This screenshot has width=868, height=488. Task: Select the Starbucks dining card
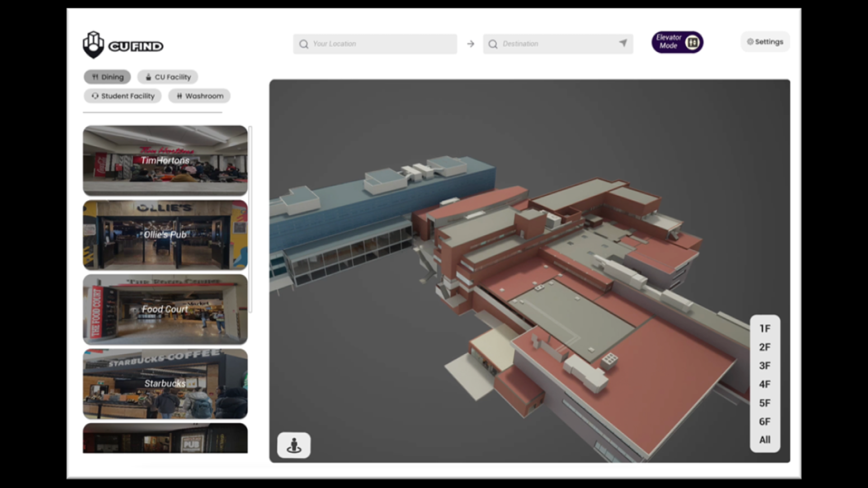(x=165, y=384)
